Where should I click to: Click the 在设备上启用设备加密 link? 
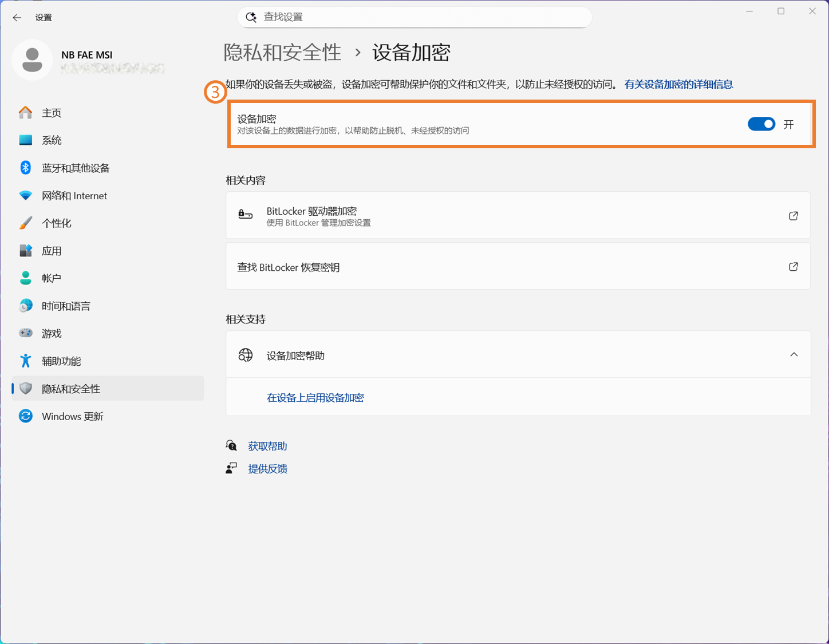pyautogui.click(x=315, y=398)
